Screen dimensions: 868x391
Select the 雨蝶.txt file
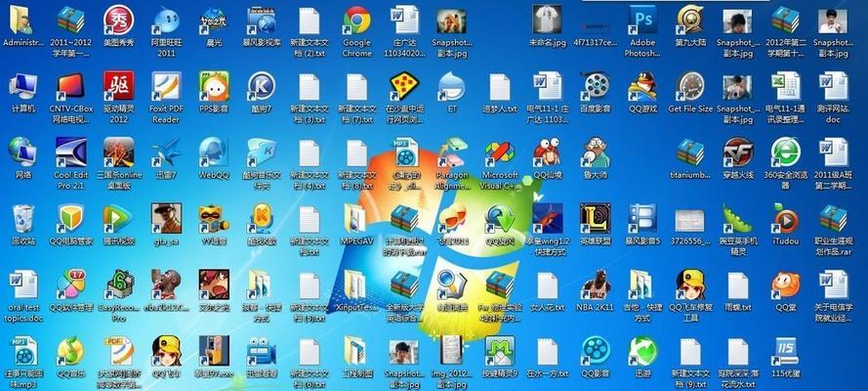[738, 284]
